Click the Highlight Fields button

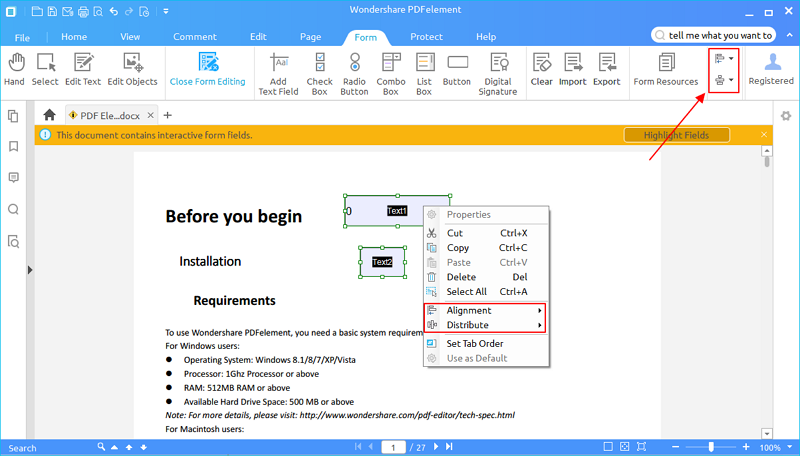click(677, 135)
